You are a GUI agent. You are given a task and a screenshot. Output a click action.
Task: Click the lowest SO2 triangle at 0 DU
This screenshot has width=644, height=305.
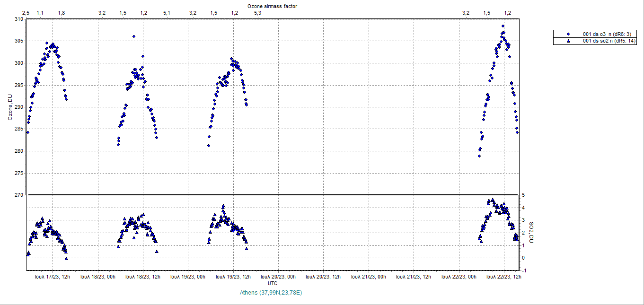pos(66,258)
